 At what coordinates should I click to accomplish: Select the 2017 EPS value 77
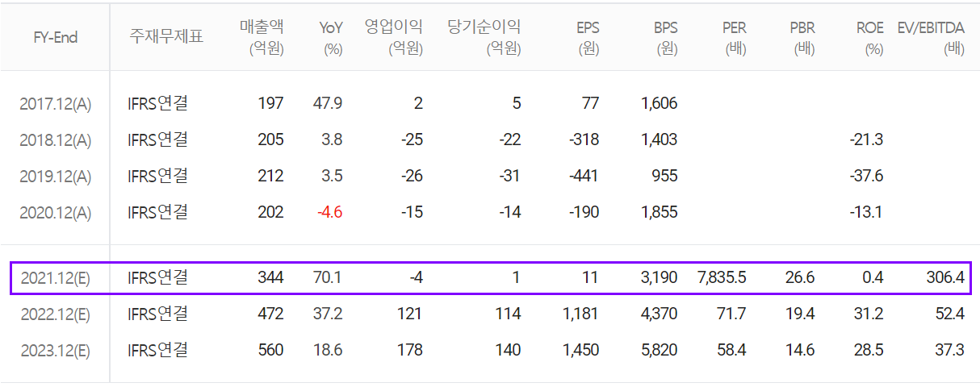(x=590, y=103)
